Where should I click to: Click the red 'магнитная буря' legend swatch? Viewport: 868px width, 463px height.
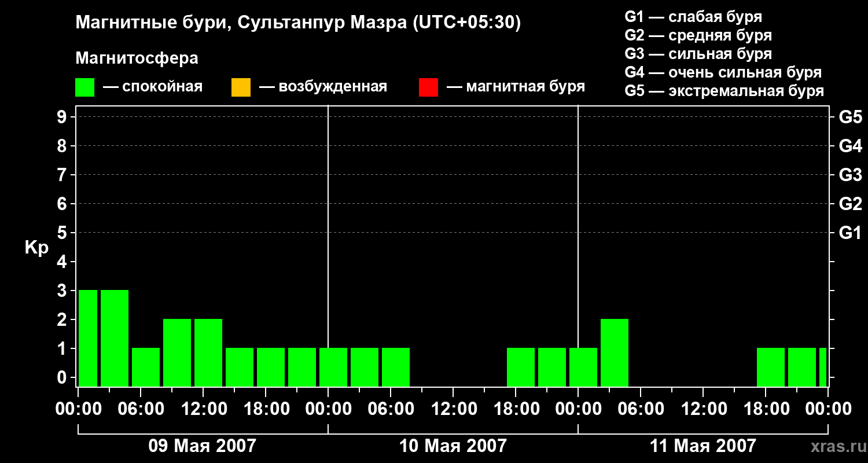click(428, 87)
